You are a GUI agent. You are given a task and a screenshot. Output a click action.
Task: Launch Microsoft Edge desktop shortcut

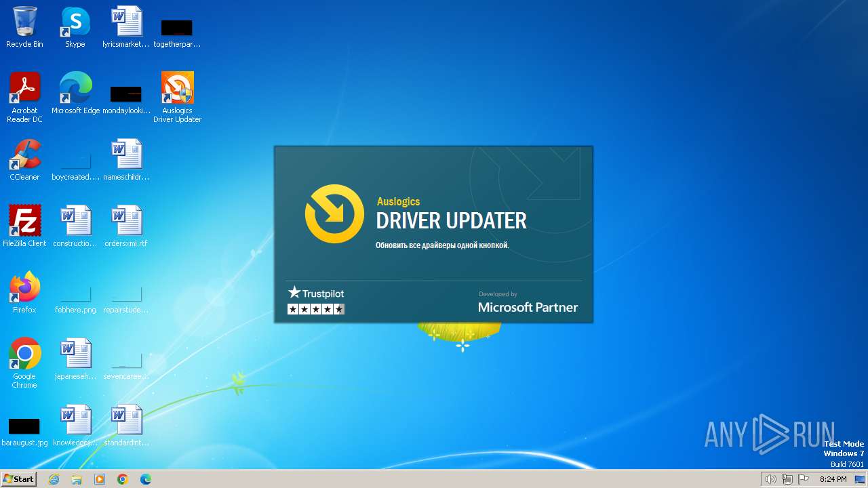pos(75,94)
